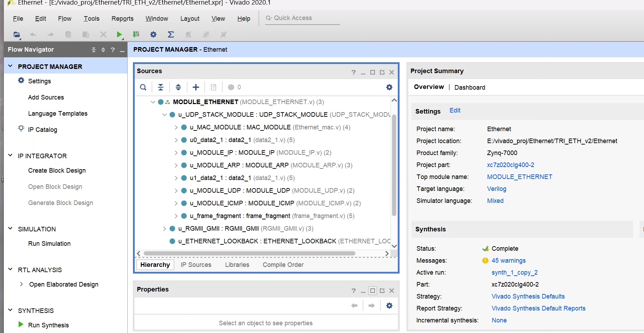This screenshot has width=644, height=333.
Task: Expand all in Sources toolbar
Action: click(x=178, y=87)
